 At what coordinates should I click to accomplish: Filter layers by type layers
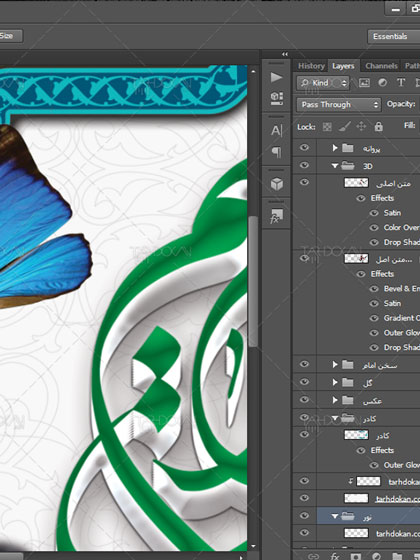point(401,83)
